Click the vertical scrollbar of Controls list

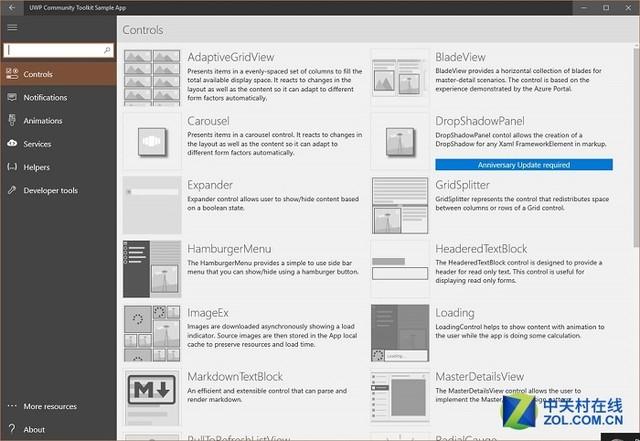click(x=635, y=200)
